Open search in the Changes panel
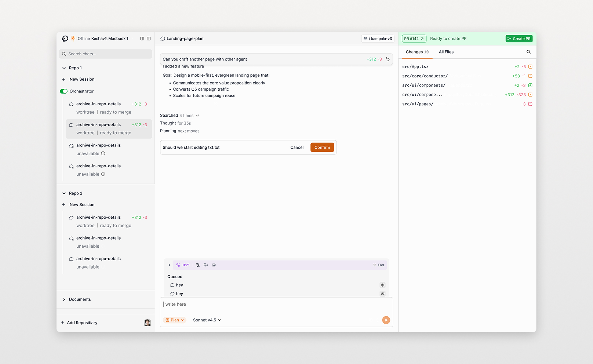The image size is (593, 364). pos(528,52)
